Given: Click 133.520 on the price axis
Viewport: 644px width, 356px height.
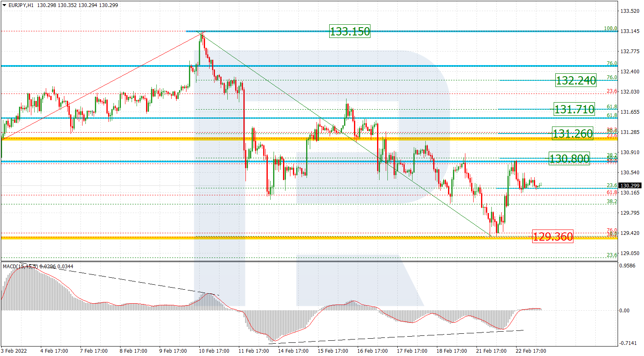Looking at the screenshot, I should coord(630,11).
